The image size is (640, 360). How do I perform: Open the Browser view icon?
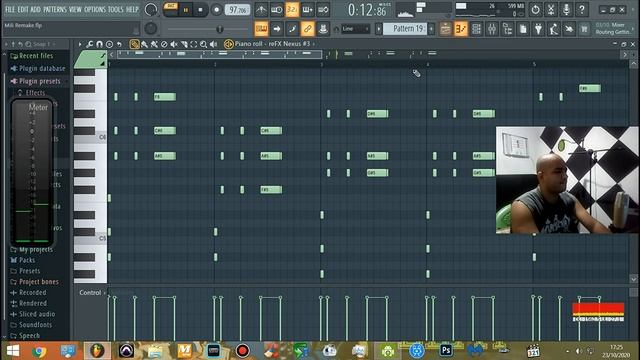click(507, 29)
